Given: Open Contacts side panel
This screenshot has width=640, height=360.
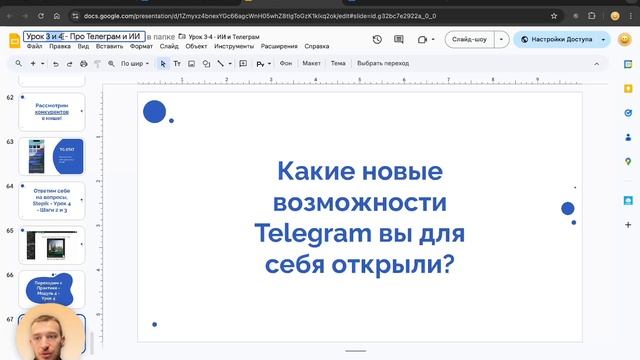Looking at the screenshot, I should coord(628,138).
